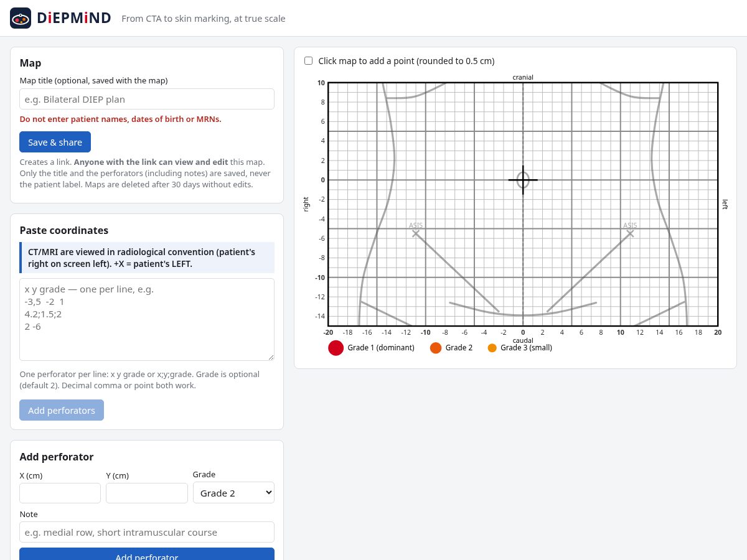Screen dimensions: 747x560
Task: Click the Grade 2 orange swatch
Action: tap(436, 348)
